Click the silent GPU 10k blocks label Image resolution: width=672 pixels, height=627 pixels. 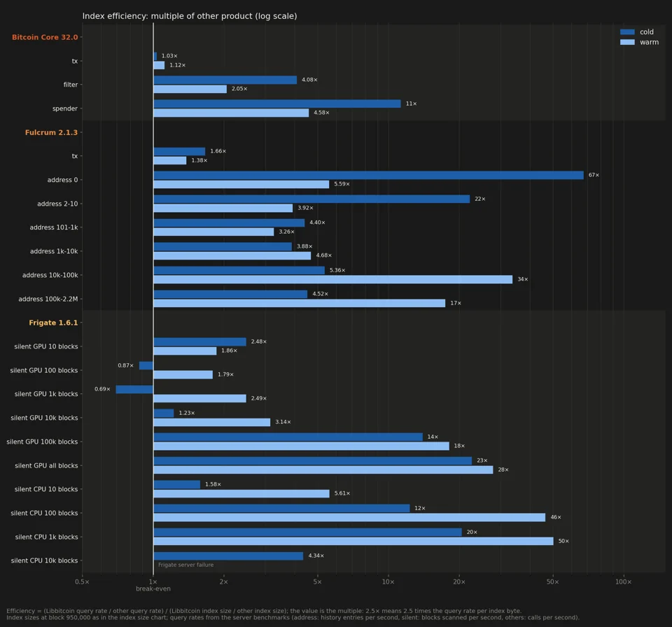coord(45,418)
